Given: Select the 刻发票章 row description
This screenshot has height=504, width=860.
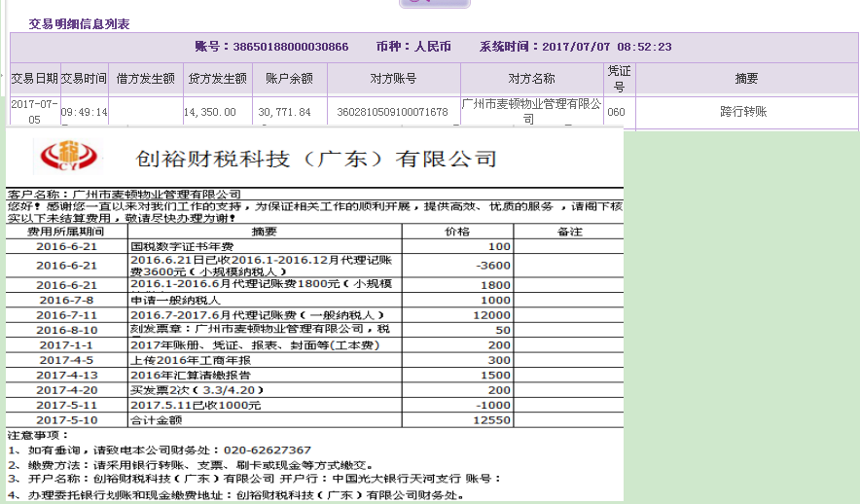Looking at the screenshot, I should point(260,329).
